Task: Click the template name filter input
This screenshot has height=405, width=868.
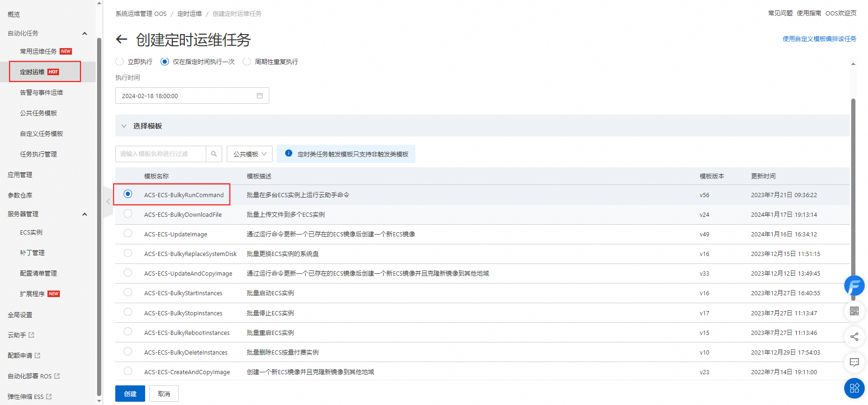Action: [x=161, y=154]
